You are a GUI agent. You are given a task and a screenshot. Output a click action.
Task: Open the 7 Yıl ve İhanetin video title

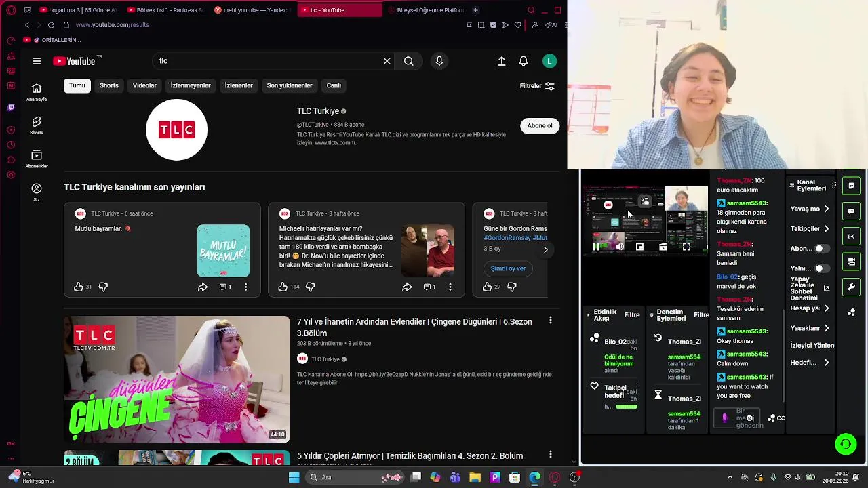[x=414, y=327]
